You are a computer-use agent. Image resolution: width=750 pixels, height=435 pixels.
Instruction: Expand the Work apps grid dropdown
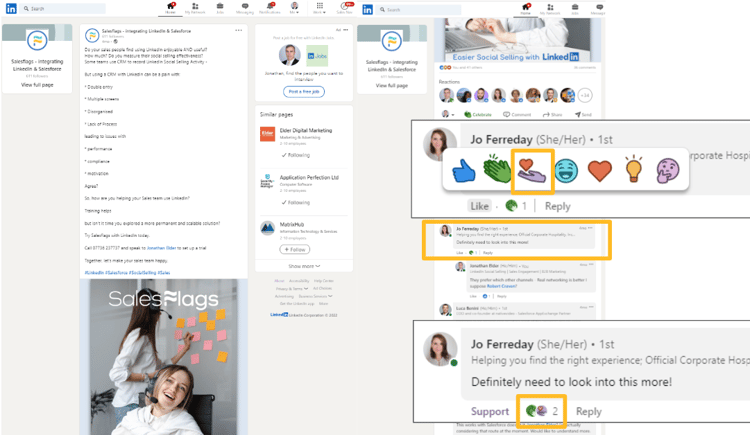tap(320, 8)
